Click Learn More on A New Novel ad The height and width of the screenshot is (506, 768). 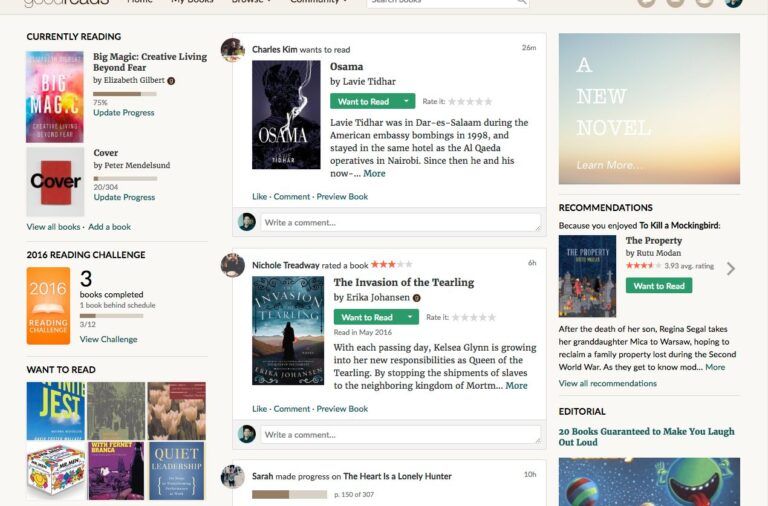[x=609, y=165]
